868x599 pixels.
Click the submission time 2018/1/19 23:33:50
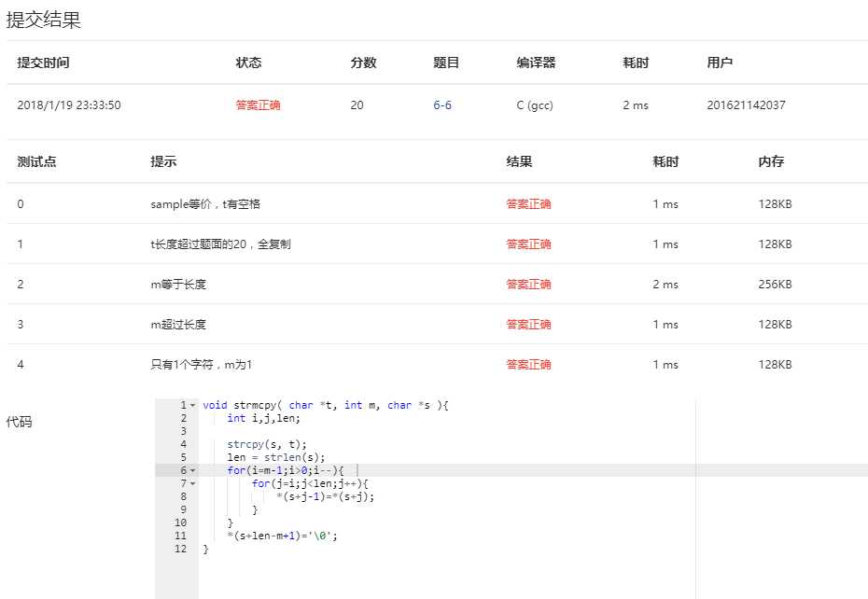point(69,105)
